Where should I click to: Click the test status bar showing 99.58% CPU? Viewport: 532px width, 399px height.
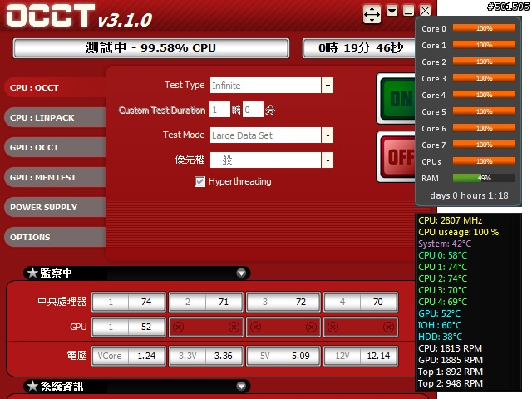coord(151,48)
